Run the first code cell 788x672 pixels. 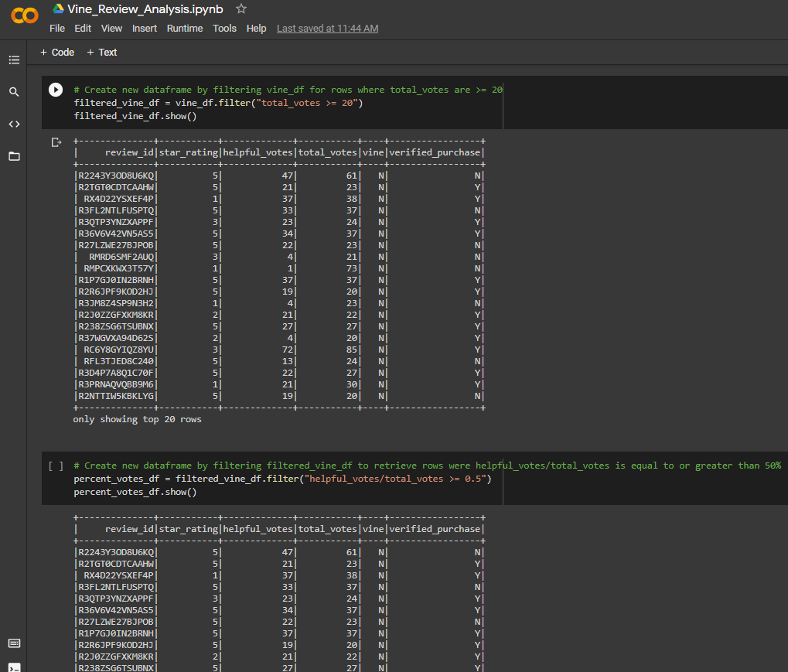55,90
